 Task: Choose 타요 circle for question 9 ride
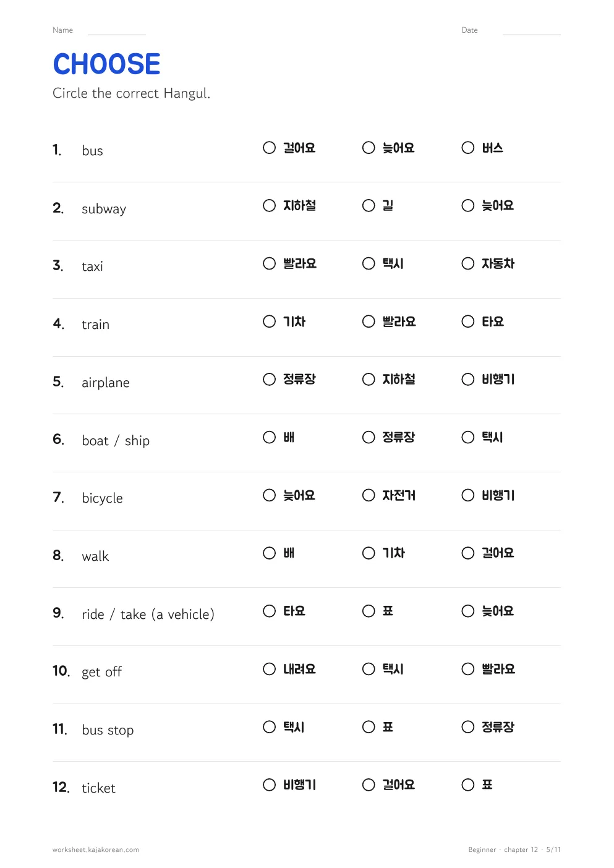[x=269, y=611]
